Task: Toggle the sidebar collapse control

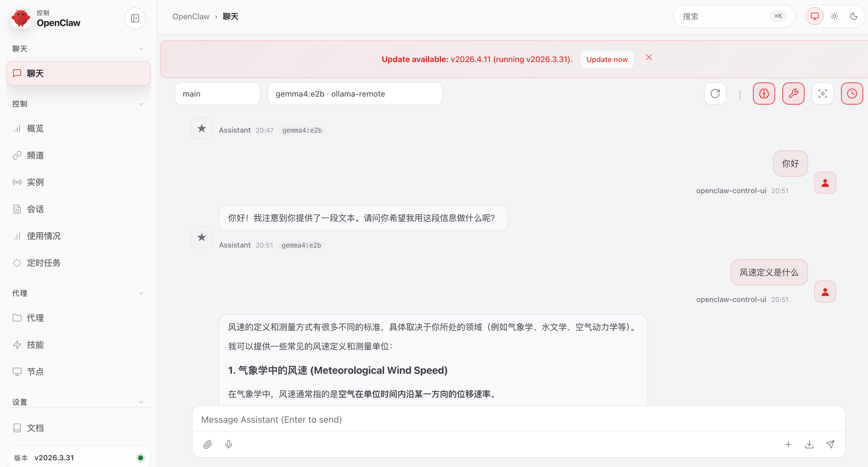Action: pos(135,18)
